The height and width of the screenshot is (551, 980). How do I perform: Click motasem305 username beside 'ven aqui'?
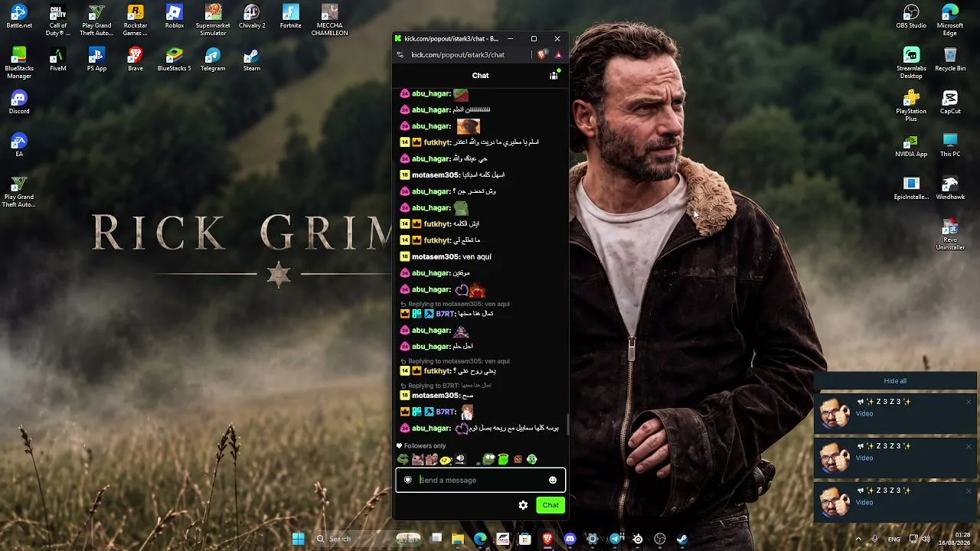point(436,257)
